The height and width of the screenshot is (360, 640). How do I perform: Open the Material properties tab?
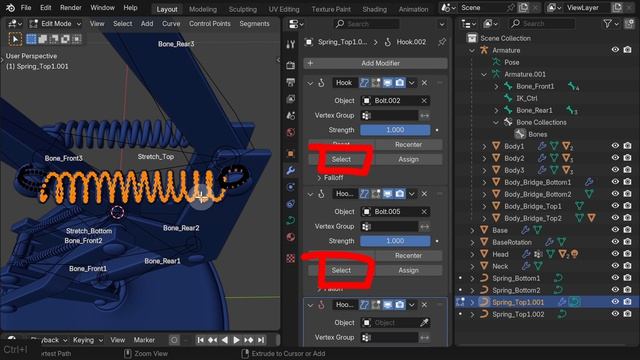[x=291, y=237]
